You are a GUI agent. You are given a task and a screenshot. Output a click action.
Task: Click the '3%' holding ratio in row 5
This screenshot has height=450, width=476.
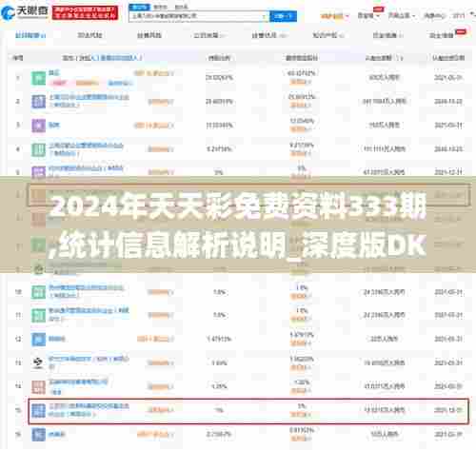point(218,172)
